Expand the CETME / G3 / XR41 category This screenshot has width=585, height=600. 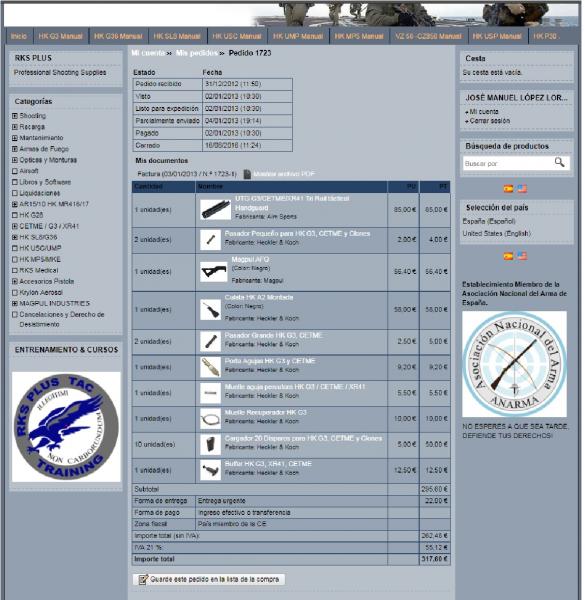click(x=15, y=226)
